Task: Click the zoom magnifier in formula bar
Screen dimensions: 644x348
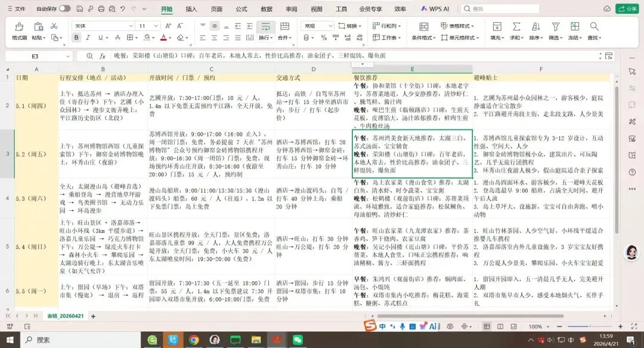Action: click(89, 56)
